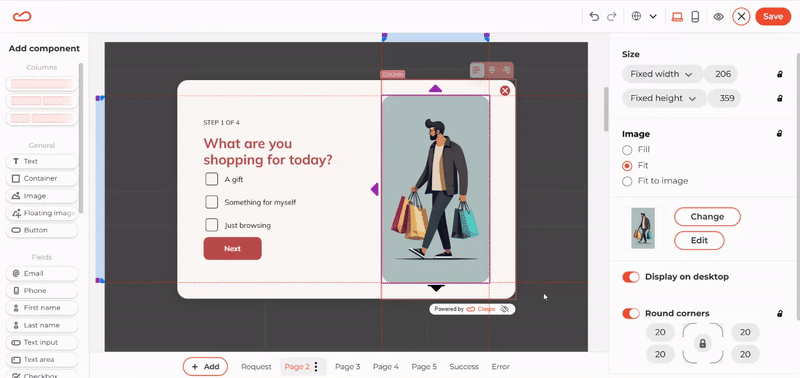Add the Button component
This screenshot has width=800, height=378.
tap(42, 230)
